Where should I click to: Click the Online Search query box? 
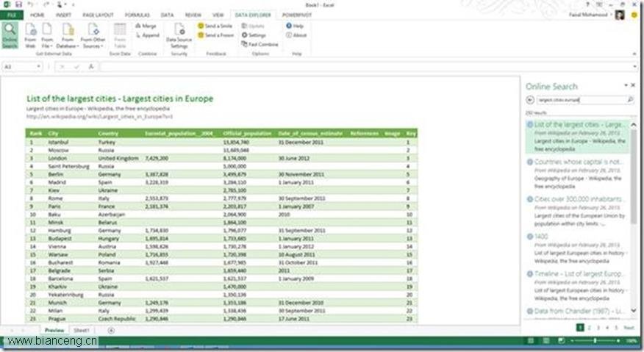[582, 100]
